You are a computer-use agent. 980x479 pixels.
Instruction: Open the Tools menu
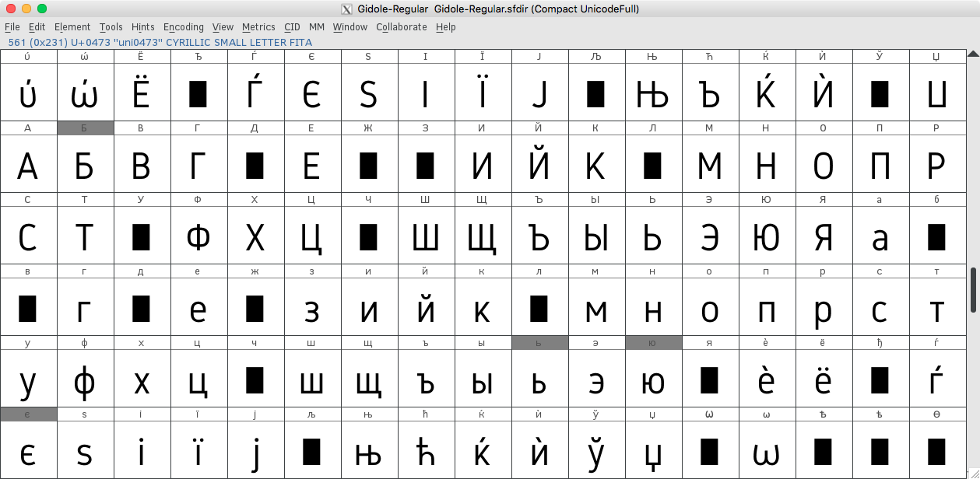[111, 26]
